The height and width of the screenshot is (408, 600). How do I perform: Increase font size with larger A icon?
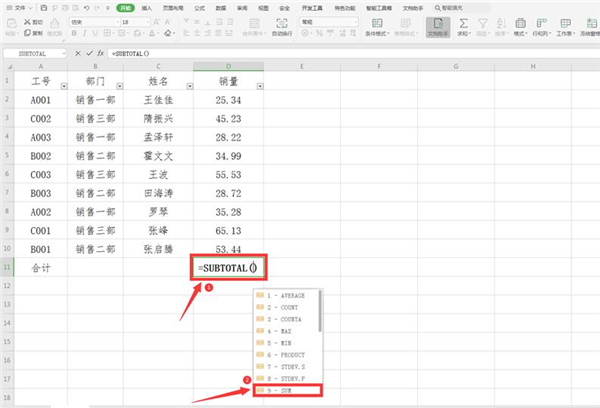pos(157,22)
